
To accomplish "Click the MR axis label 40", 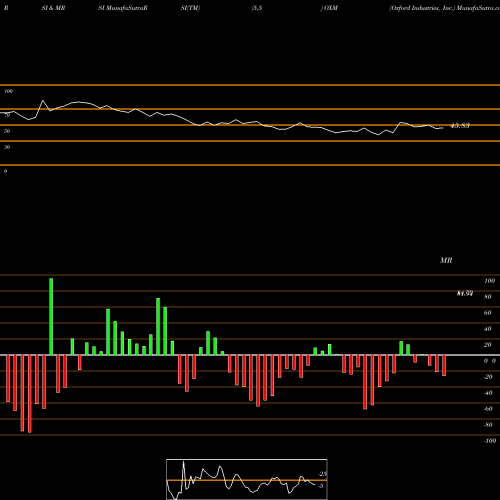I will click(488, 329).
